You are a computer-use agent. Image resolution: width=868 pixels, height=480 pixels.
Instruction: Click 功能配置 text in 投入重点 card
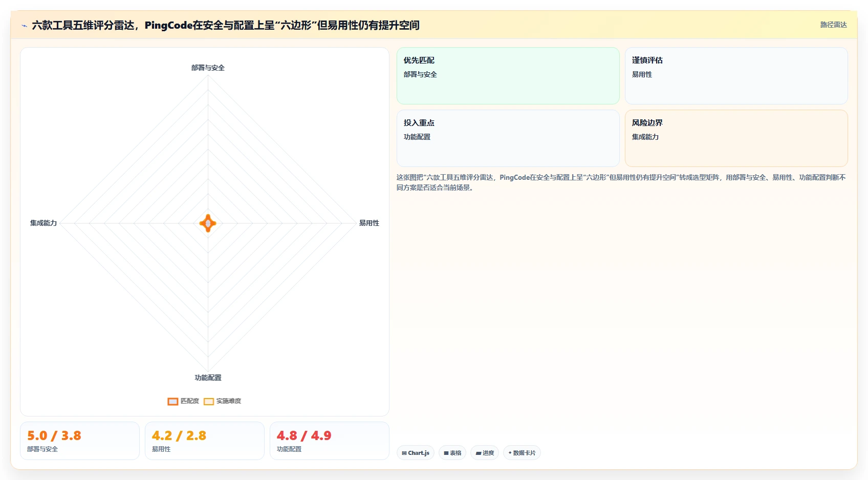417,137
